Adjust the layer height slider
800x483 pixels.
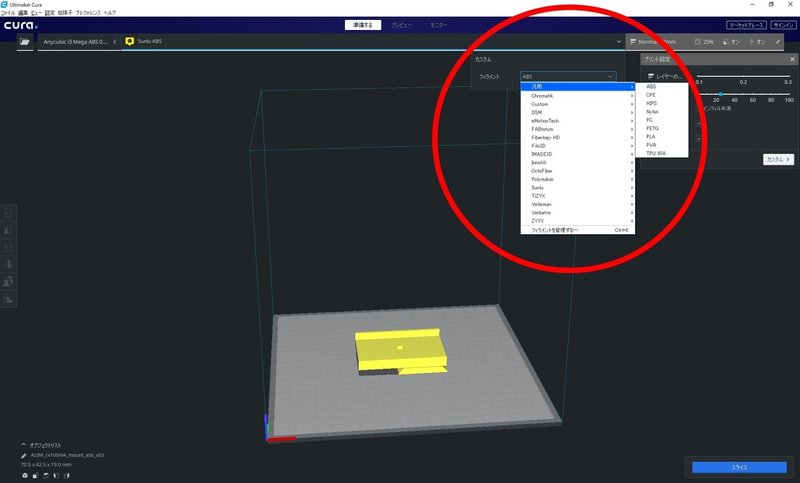point(743,76)
